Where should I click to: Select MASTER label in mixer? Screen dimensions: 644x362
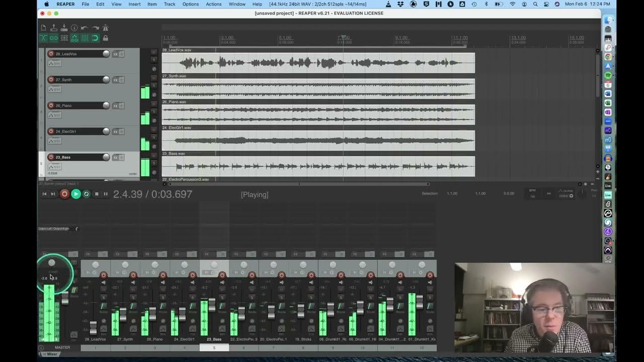point(62,347)
